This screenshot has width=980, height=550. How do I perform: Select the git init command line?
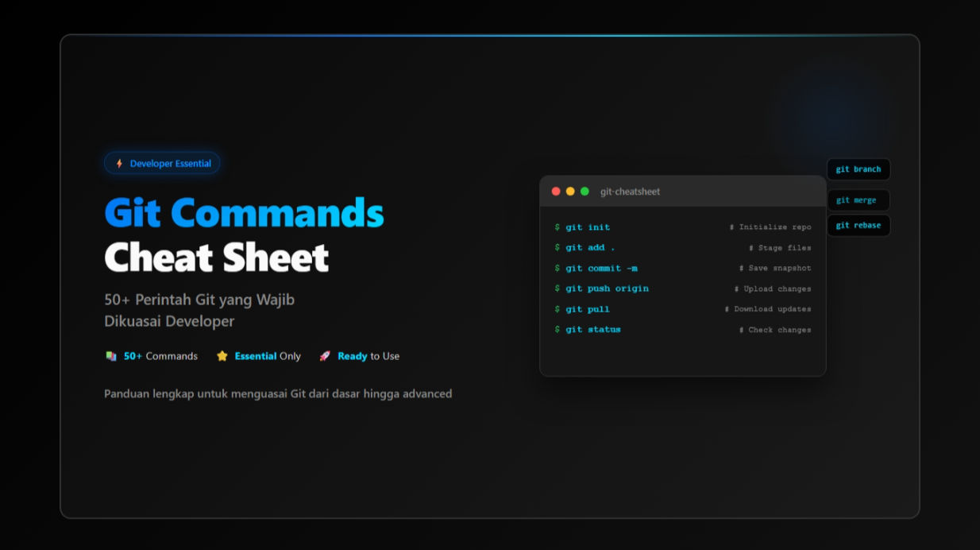tap(586, 227)
